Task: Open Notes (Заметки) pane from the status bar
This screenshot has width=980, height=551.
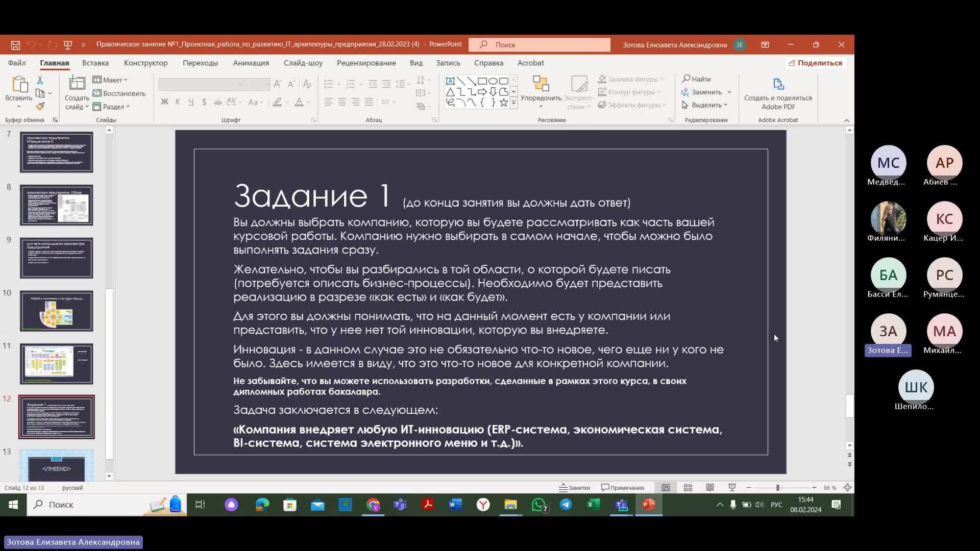Action: coord(575,488)
